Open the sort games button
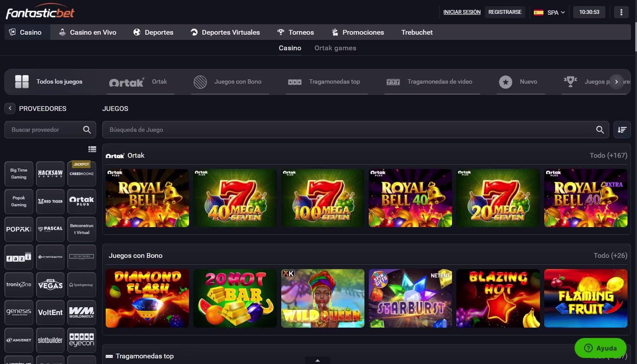 pyautogui.click(x=622, y=130)
